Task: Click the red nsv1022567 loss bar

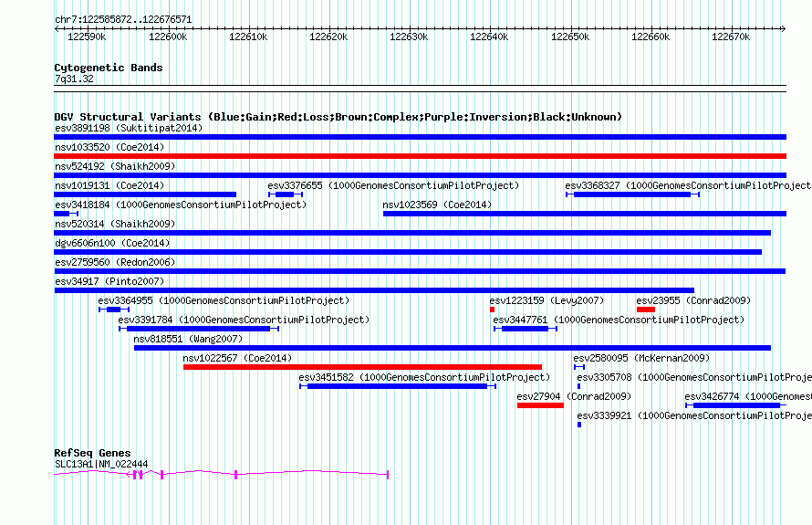Action: [362, 367]
